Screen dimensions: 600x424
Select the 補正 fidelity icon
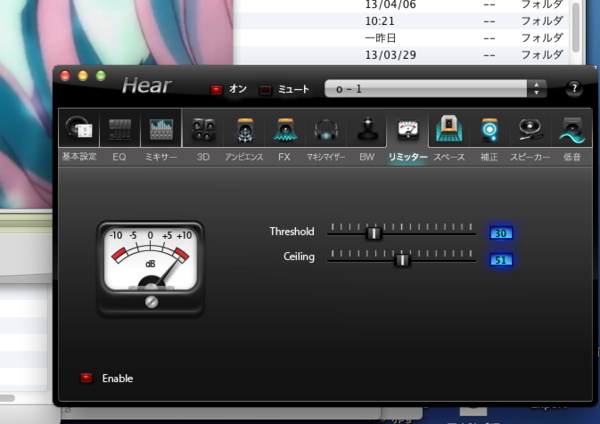coord(489,129)
